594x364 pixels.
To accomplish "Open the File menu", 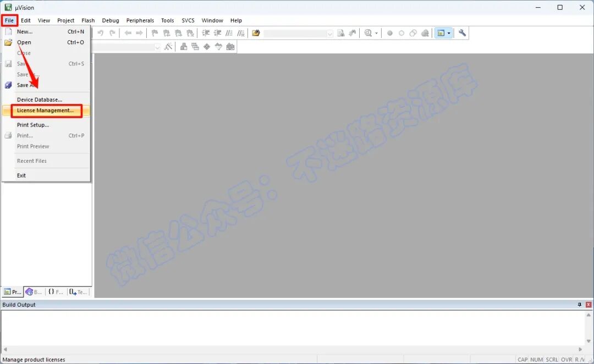I will 9,20.
